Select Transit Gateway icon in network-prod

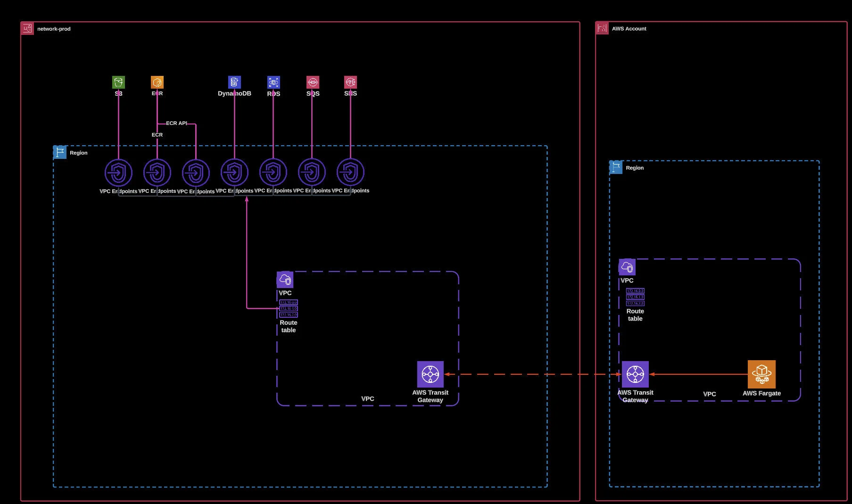[430, 374]
